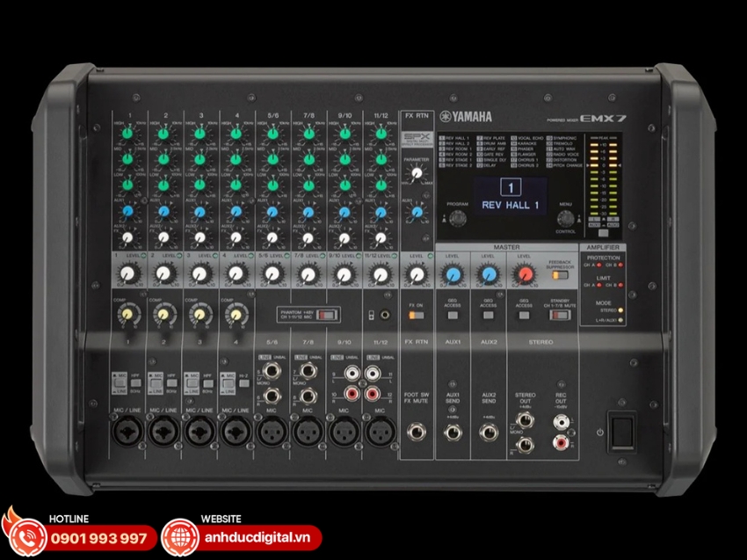Image resolution: width=747 pixels, height=560 pixels.
Task: Select the MASTER section header
Action: pos(508,249)
